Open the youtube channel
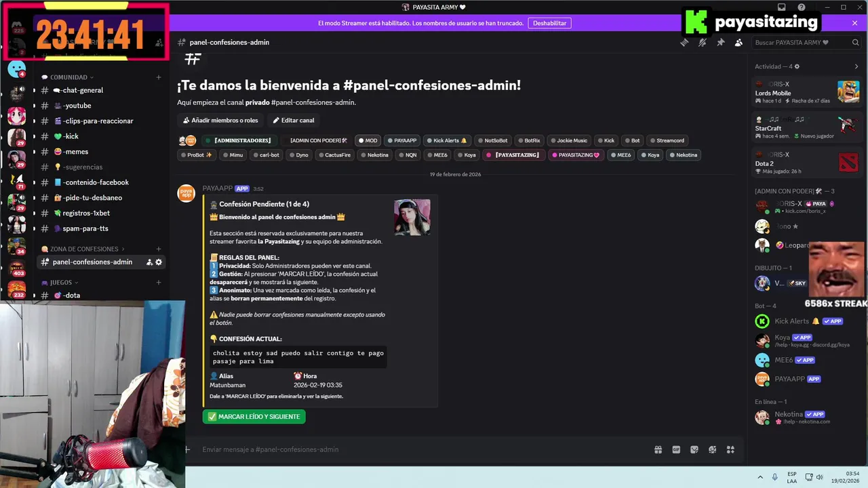The image size is (868, 488). click(101, 106)
